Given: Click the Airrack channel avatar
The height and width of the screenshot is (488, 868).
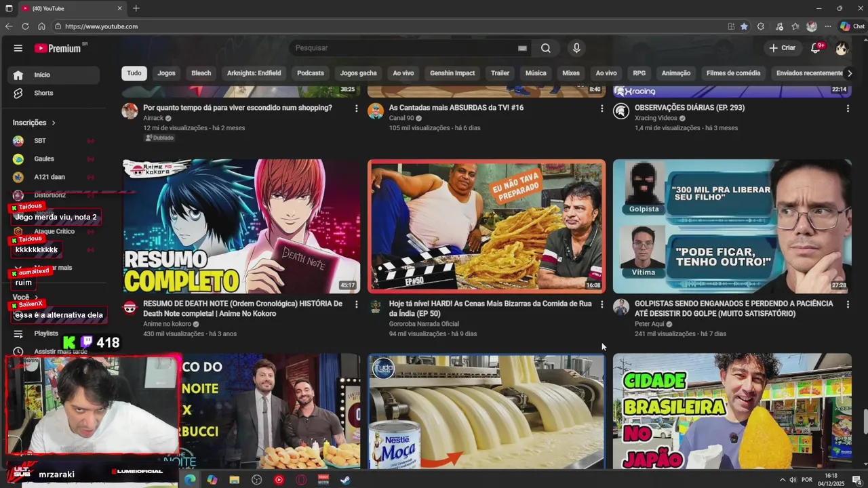Looking at the screenshot, I should pos(130,111).
